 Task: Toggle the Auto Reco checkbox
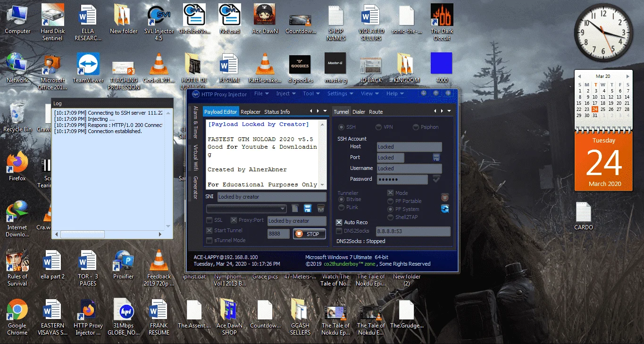[339, 222]
